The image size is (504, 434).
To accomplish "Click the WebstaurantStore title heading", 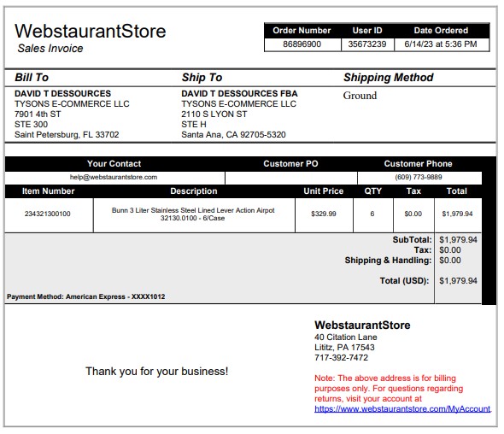I will tap(91, 32).
